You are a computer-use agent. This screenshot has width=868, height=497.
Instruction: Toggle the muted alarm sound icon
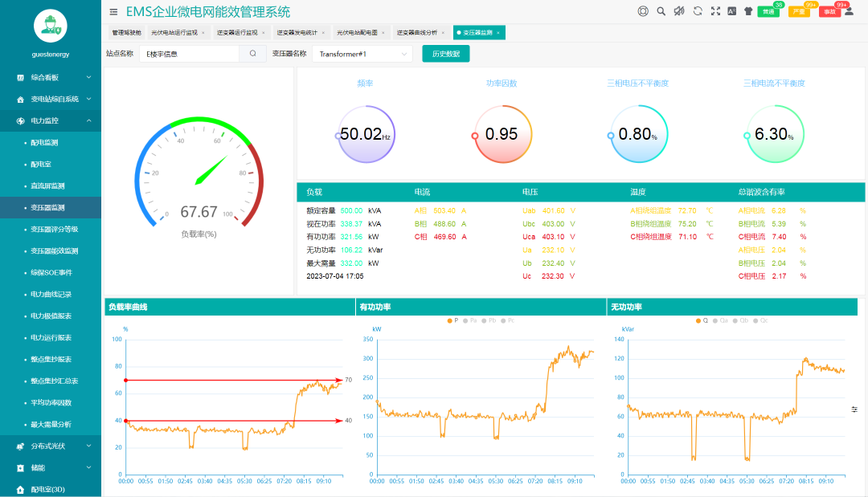point(678,11)
